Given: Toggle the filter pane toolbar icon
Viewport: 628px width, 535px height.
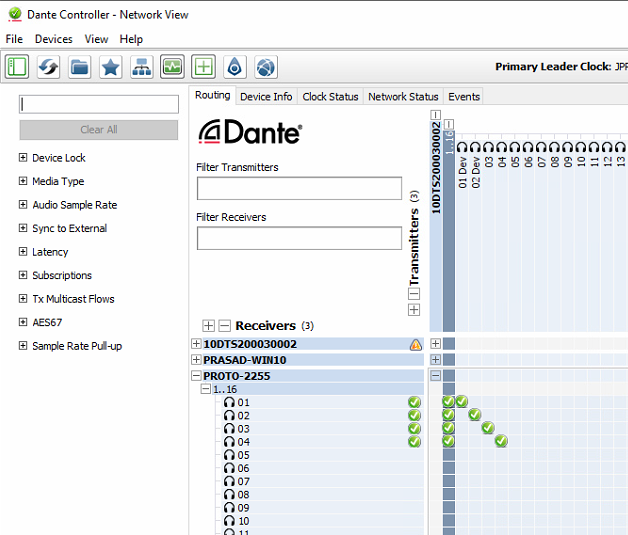Looking at the screenshot, I should (x=17, y=66).
